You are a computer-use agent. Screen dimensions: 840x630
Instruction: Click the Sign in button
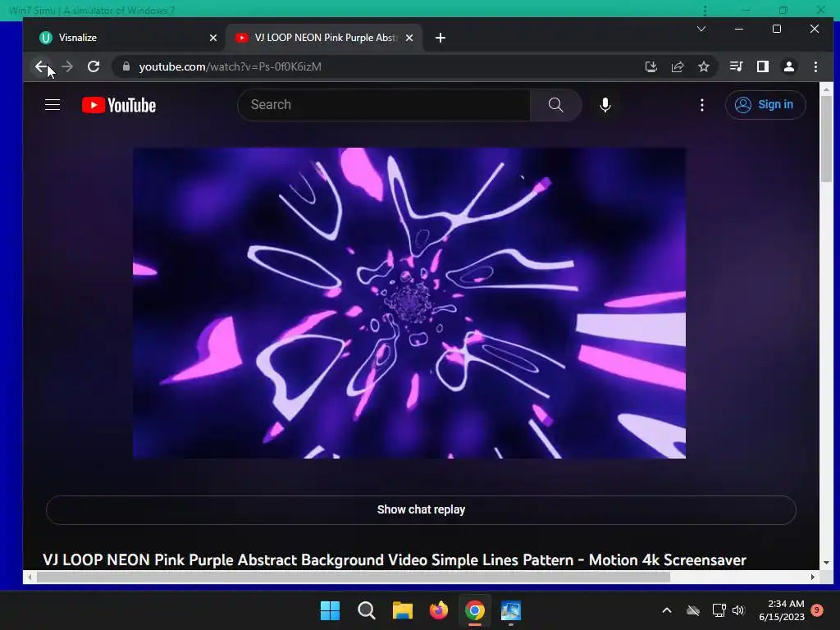(765, 104)
